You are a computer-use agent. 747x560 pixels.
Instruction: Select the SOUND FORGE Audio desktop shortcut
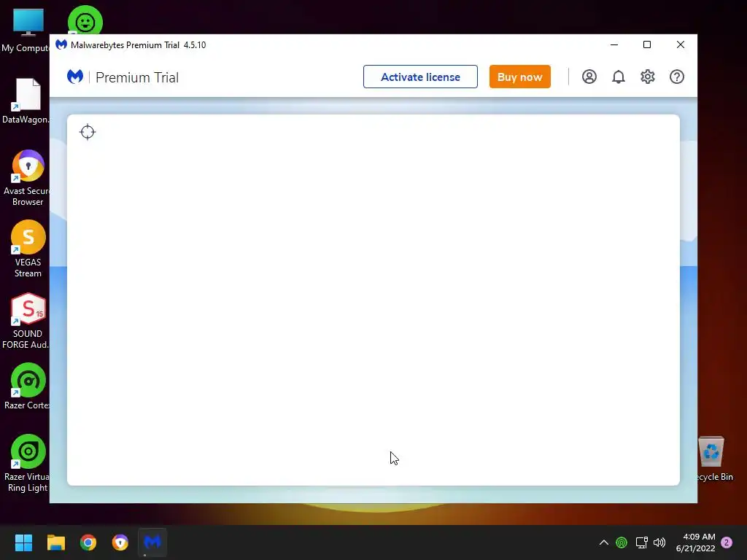(26, 322)
